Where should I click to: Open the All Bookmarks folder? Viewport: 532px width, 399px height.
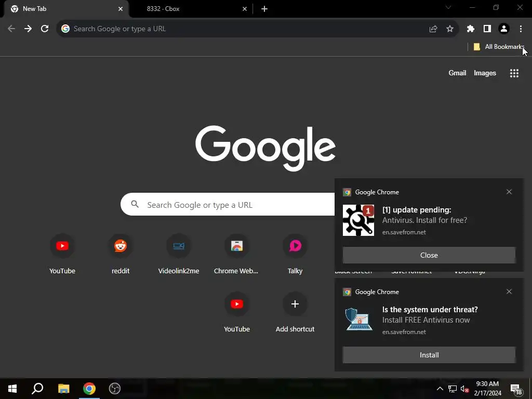point(499,47)
